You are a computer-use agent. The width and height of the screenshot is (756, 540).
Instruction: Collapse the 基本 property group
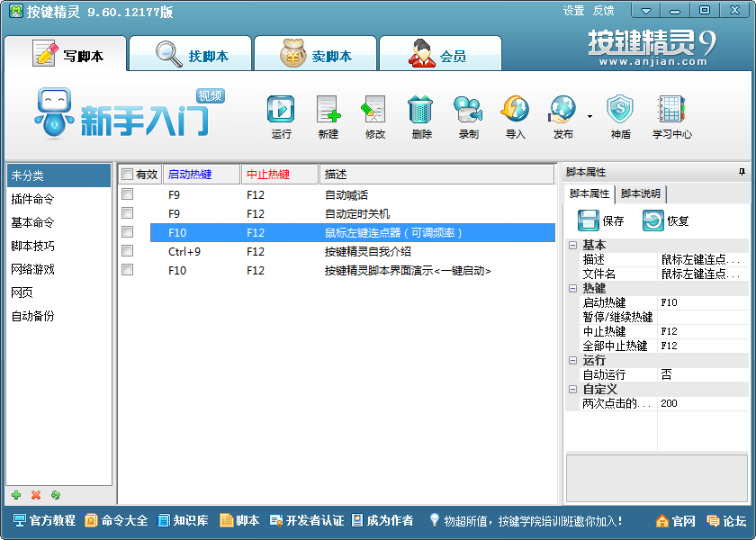coord(572,245)
